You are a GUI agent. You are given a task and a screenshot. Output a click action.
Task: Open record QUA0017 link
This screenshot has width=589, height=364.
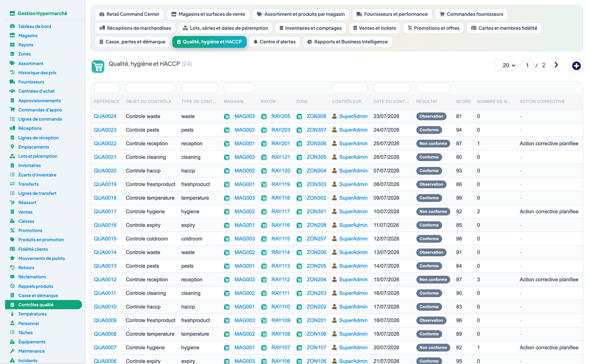(105, 212)
